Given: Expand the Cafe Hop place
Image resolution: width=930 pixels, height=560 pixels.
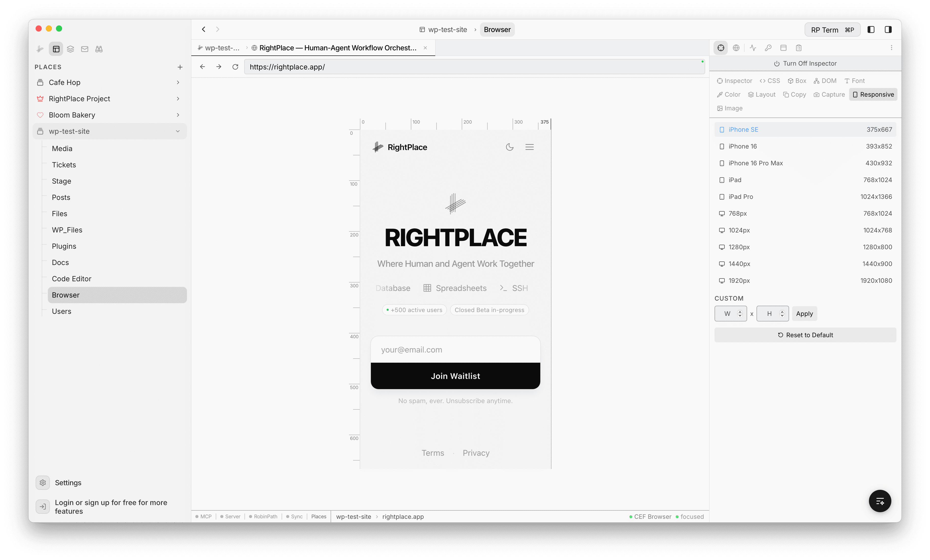Looking at the screenshot, I should pos(178,82).
